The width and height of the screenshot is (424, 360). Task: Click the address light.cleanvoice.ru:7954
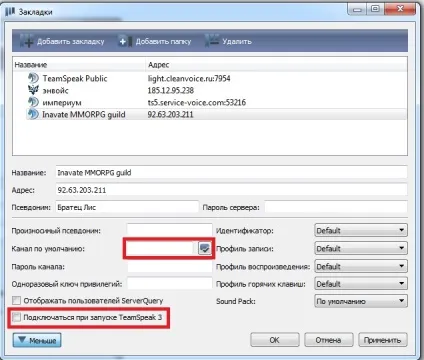(189, 78)
